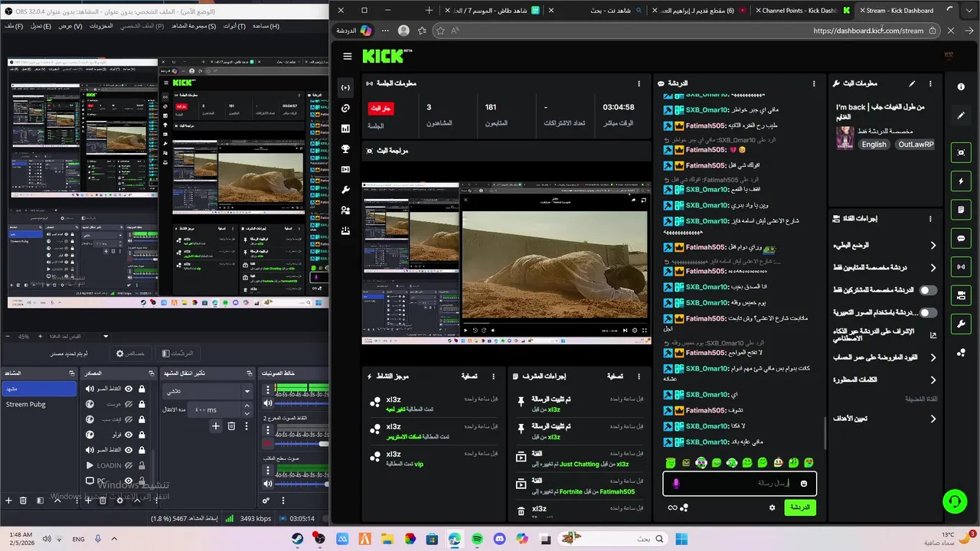Image resolution: width=980 pixels, height=551 pixels.
Task: Toggle the chat bubble panel in Kick's right sidebar
Action: (x=961, y=239)
